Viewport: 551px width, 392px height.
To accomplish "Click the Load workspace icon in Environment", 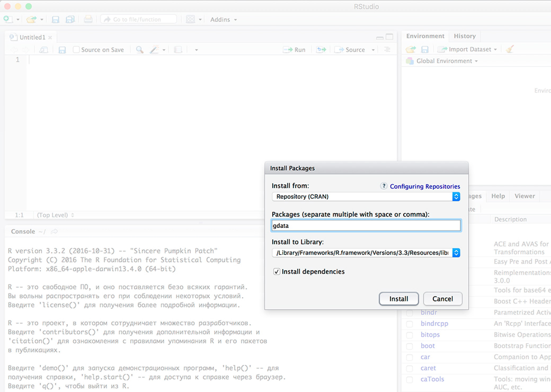I will pyautogui.click(x=411, y=49).
